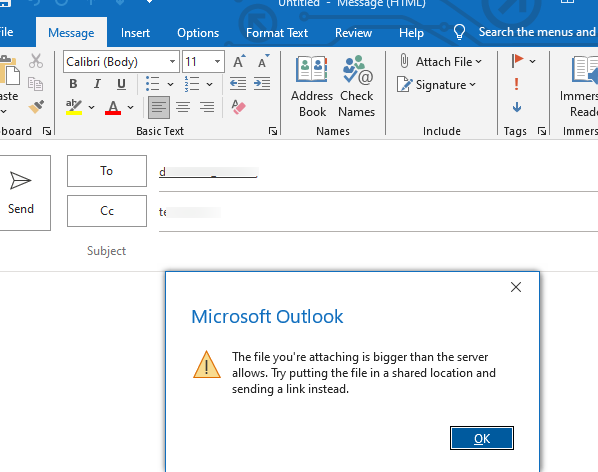Click Check Names
This screenshot has height=472, width=598.
(357, 87)
